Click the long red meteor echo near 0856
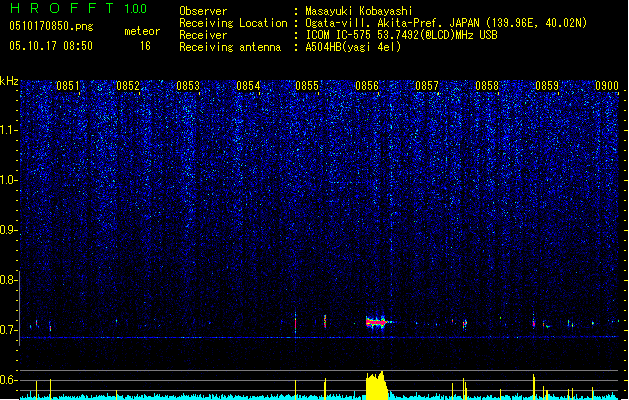629x400 pixels. (x=376, y=322)
